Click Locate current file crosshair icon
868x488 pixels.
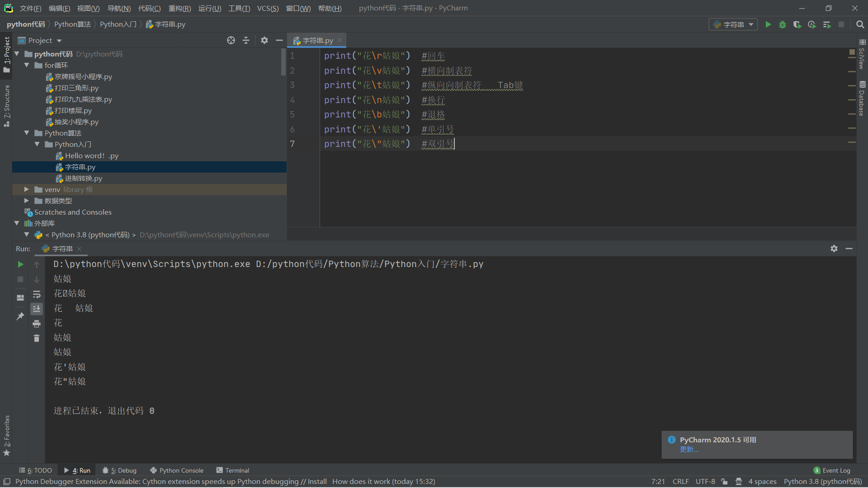pos(231,40)
